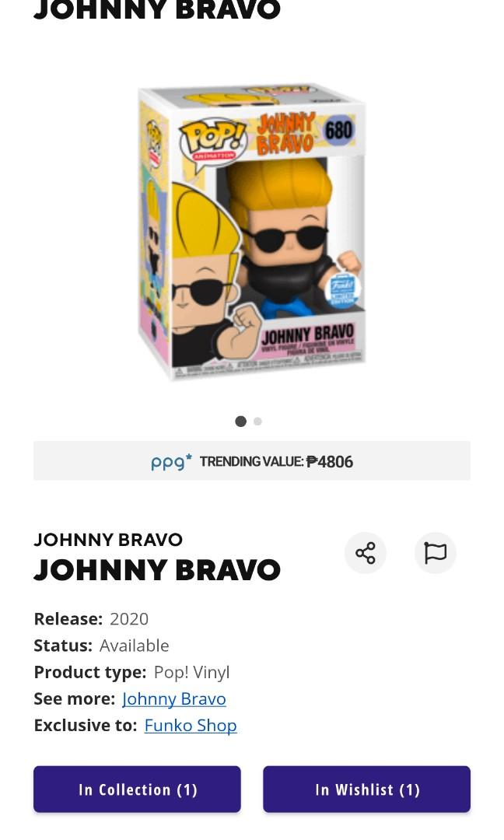Click the Status Available text
Image resolution: width=504 pixels, height=840 pixels.
pos(101,646)
